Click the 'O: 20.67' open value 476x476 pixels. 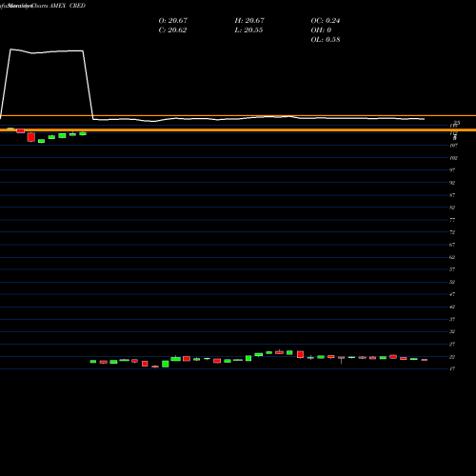tap(173, 21)
